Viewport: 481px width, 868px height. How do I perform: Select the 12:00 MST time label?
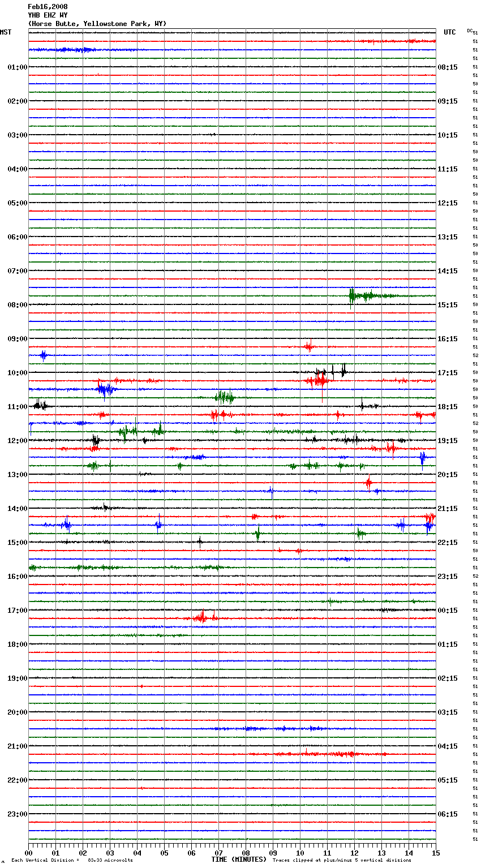(x=17, y=441)
